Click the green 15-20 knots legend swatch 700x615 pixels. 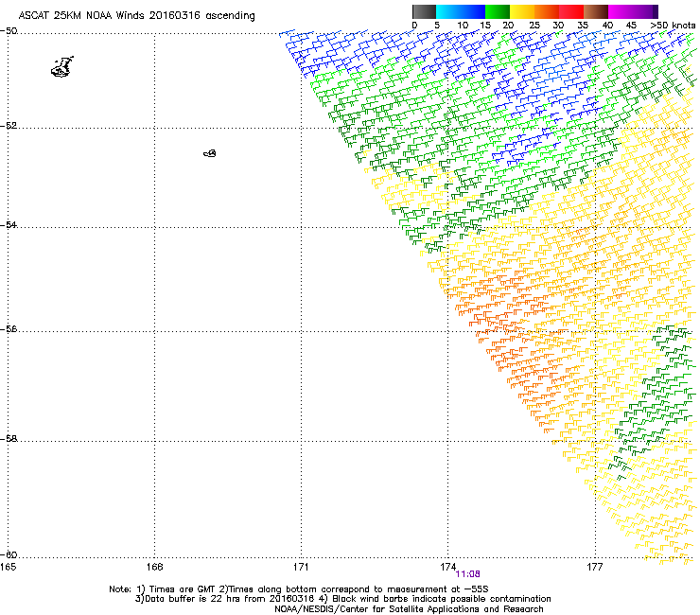498,11
